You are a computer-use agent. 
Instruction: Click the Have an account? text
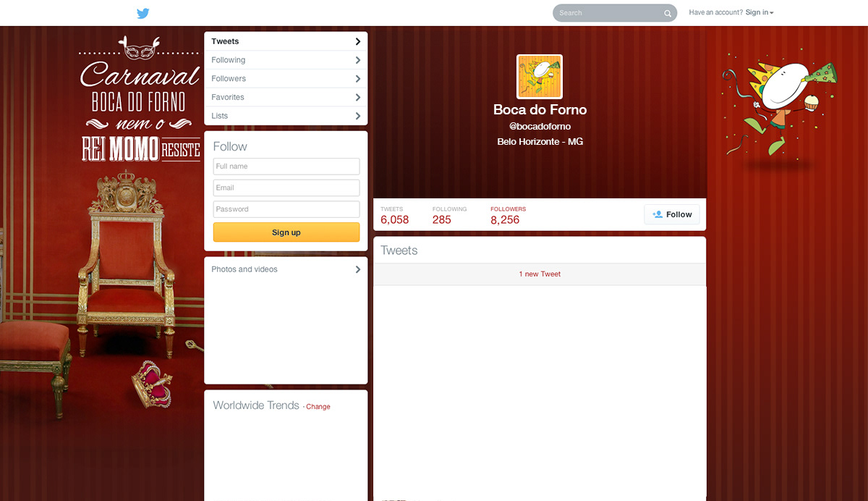tap(715, 12)
